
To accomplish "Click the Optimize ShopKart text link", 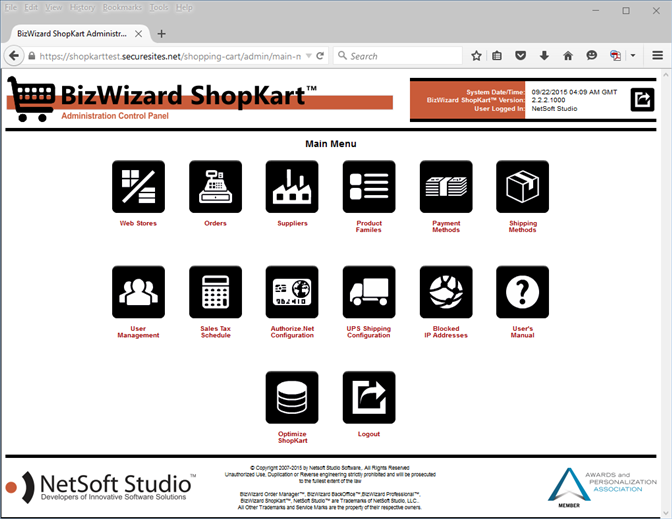I will pos(292,437).
